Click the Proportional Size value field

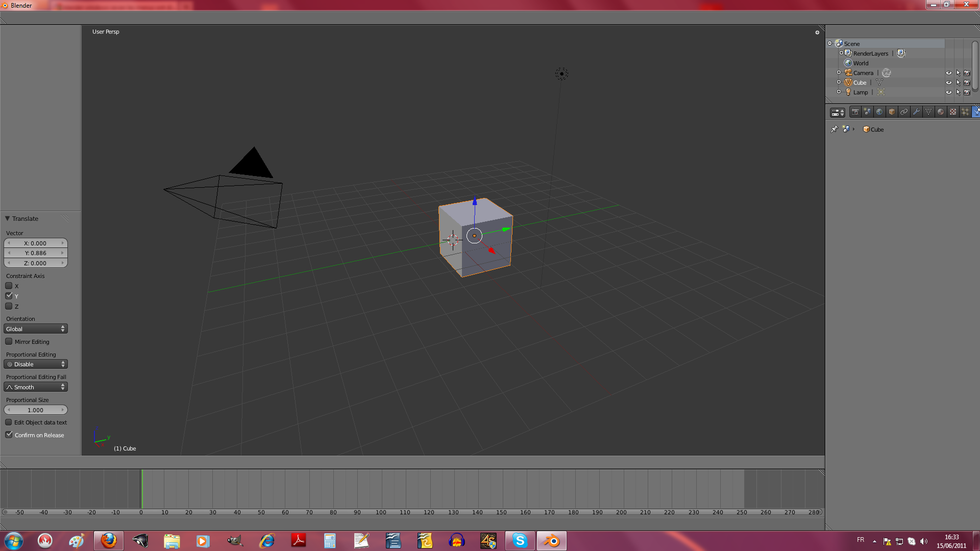[35, 410]
